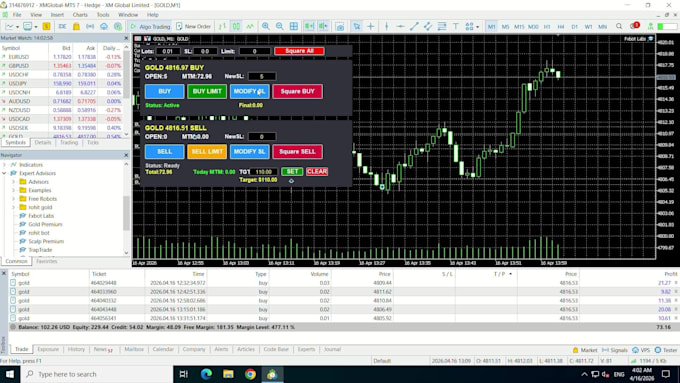680x383 pixels.
Task: Switch chart to candlesticks icon
Action: [236, 26]
